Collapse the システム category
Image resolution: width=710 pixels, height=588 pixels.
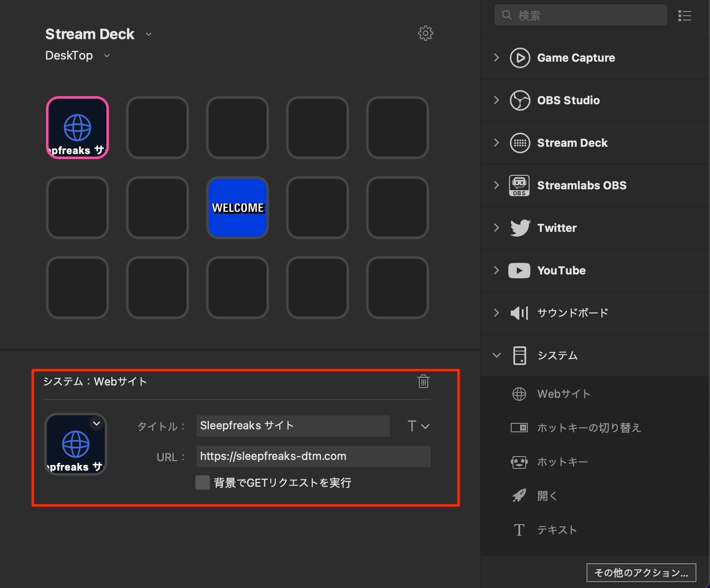496,355
